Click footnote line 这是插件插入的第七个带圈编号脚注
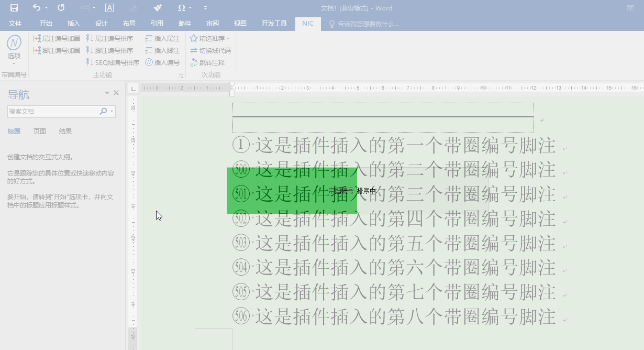The height and width of the screenshot is (350, 644). (405, 292)
